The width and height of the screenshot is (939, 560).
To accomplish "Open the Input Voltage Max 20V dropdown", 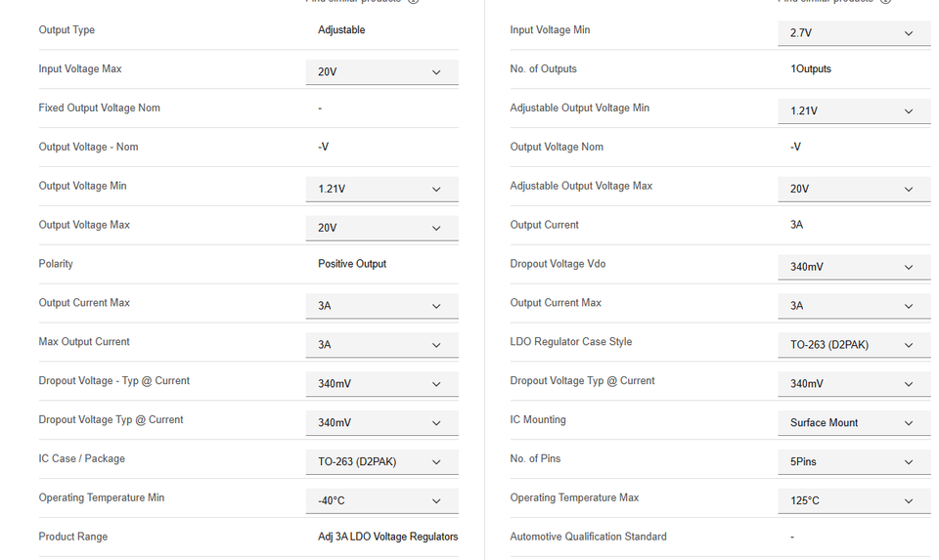I will (381, 71).
